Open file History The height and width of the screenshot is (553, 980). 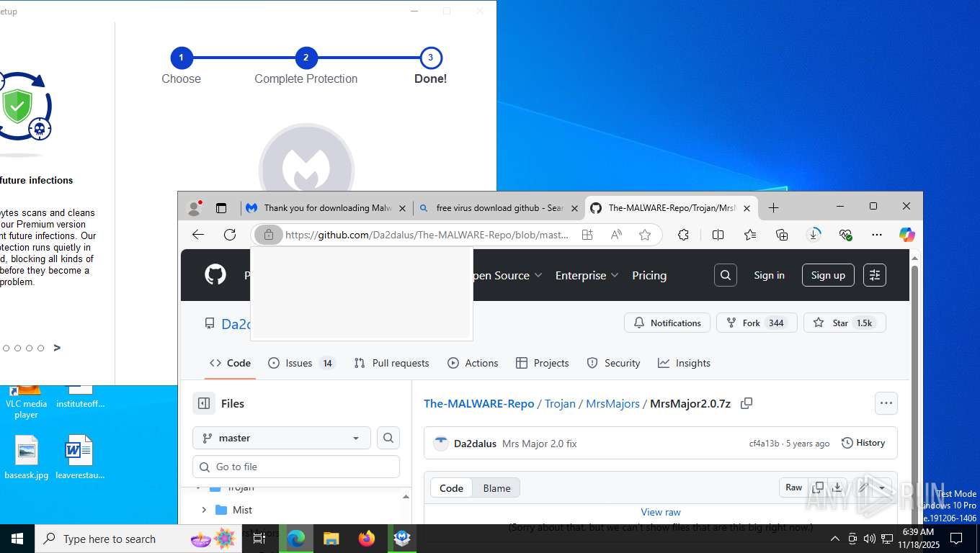(x=863, y=443)
